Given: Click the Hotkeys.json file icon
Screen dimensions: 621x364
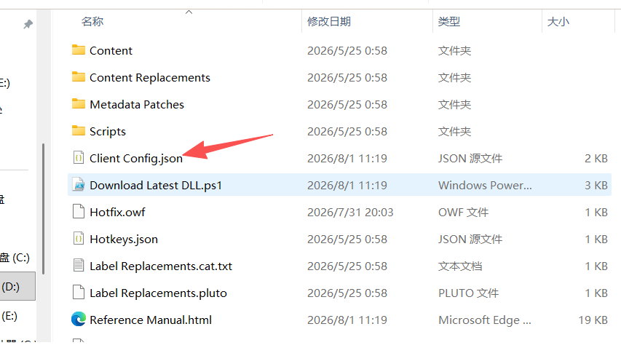Looking at the screenshot, I should [x=79, y=239].
